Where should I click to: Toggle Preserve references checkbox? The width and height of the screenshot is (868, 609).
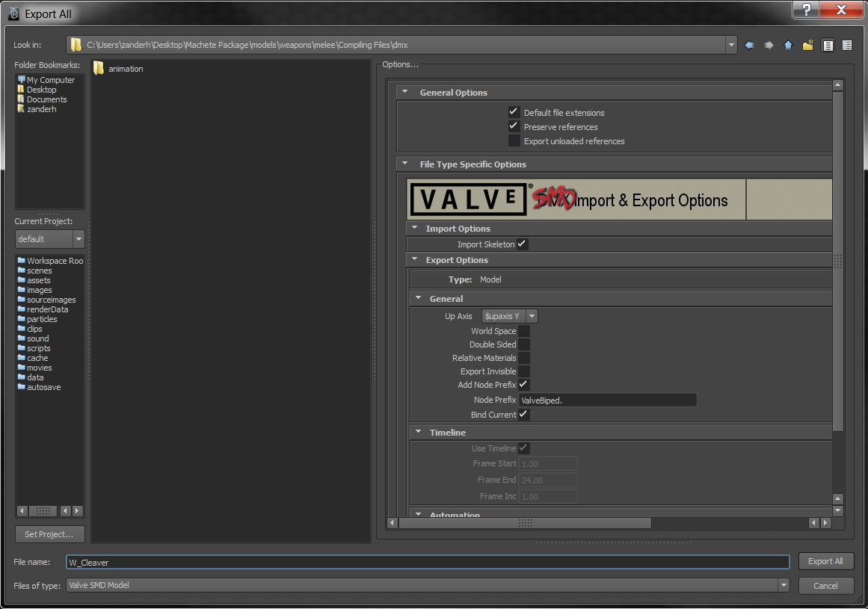514,126
